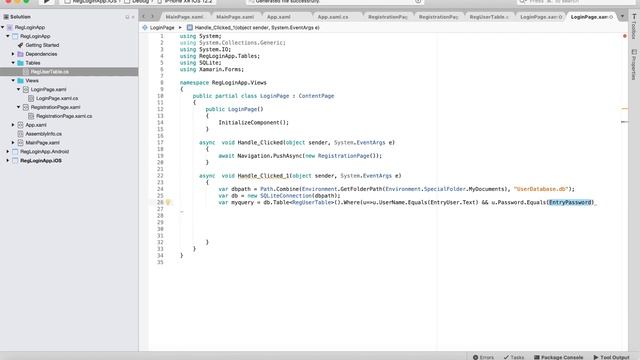Click the RegLoginApp.Android project icon
The width and height of the screenshot is (640, 360).
(x=15, y=151)
